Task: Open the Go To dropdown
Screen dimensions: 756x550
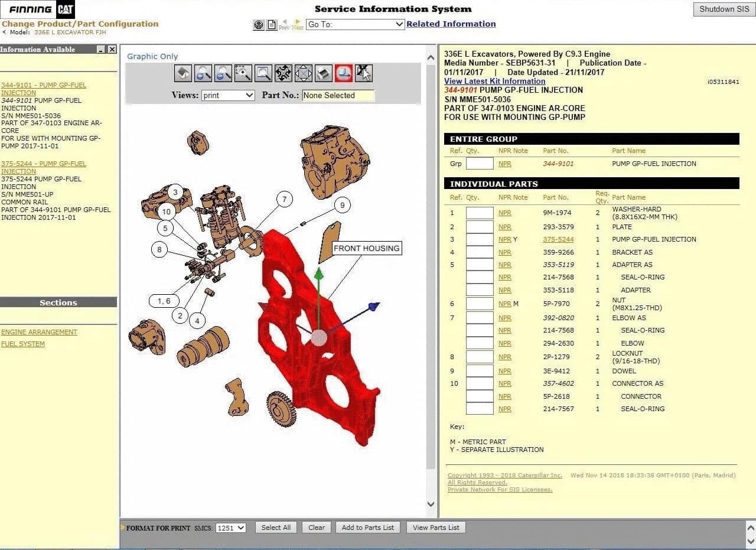Action: pos(355,24)
